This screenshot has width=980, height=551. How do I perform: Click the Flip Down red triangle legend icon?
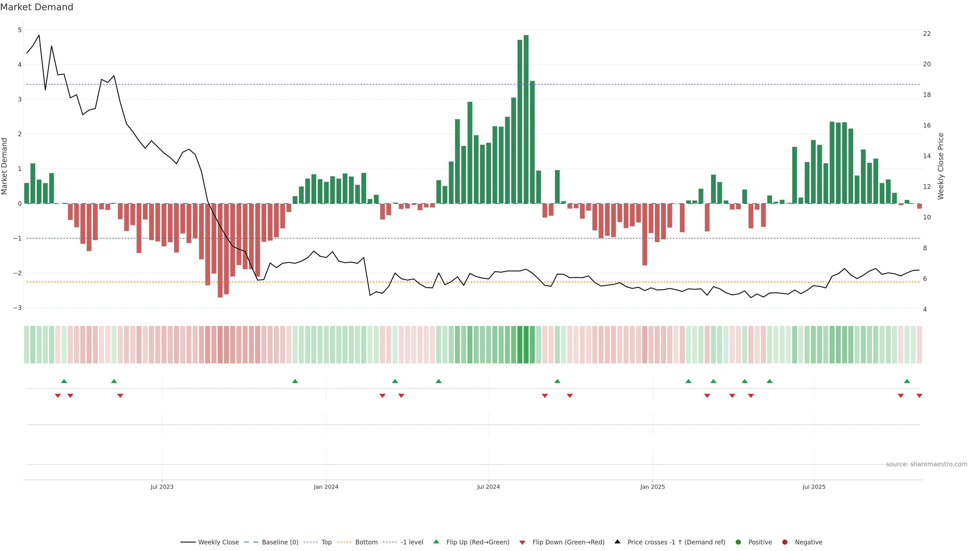[x=522, y=543]
